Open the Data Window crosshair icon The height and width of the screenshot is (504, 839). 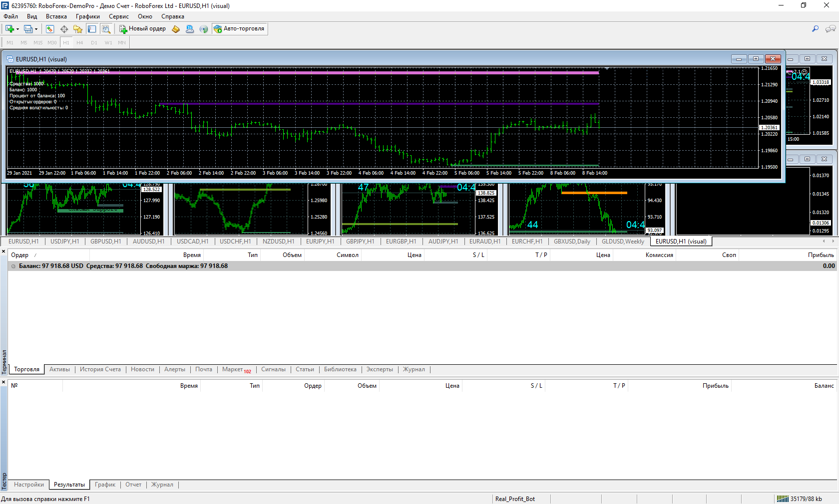pyautogui.click(x=64, y=29)
